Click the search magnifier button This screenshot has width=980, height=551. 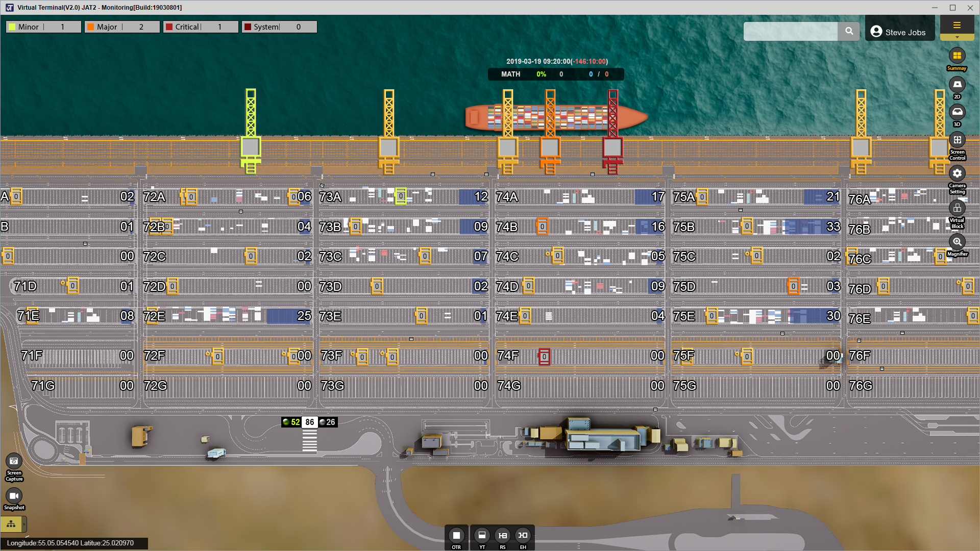click(849, 31)
